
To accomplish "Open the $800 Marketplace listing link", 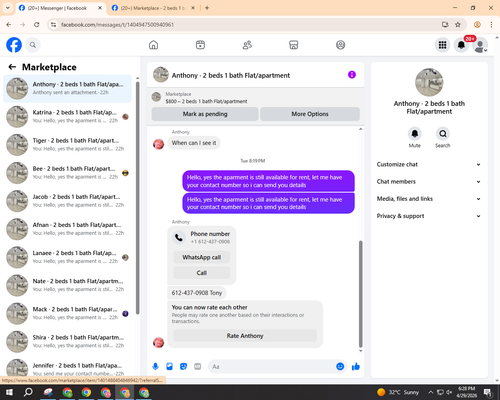I will tap(206, 101).
